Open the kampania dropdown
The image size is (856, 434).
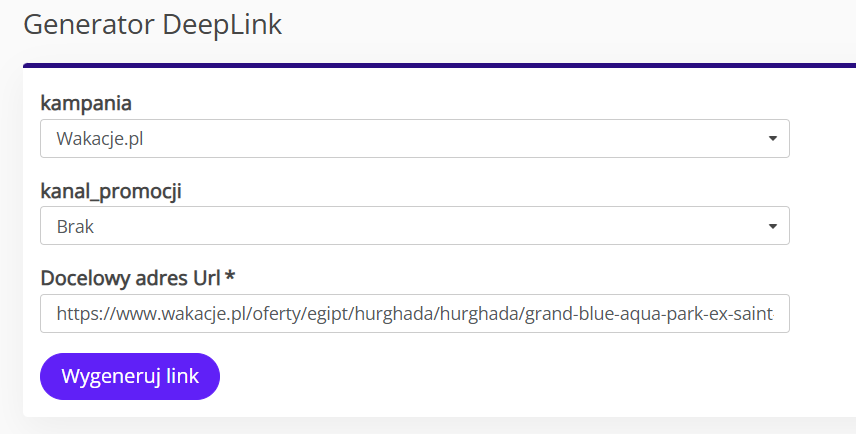tap(415, 139)
